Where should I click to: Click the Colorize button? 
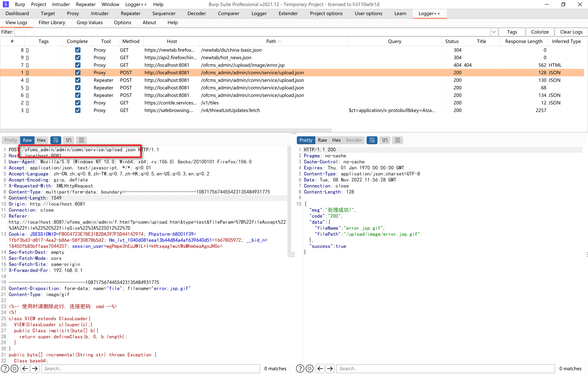540,32
